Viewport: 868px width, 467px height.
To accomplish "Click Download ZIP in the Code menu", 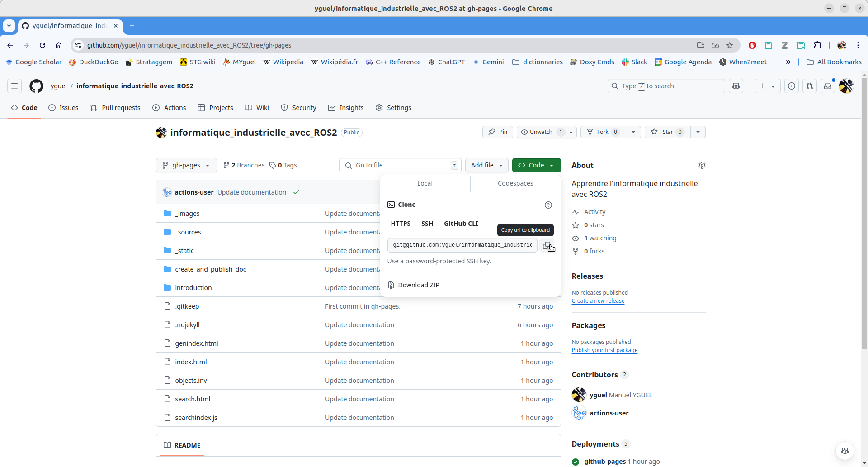I will (418, 285).
